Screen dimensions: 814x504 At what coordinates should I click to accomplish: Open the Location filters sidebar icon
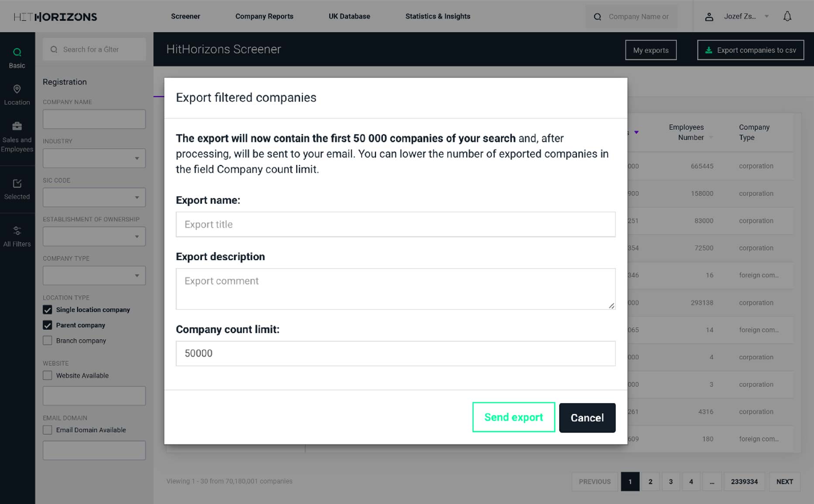coord(17,89)
